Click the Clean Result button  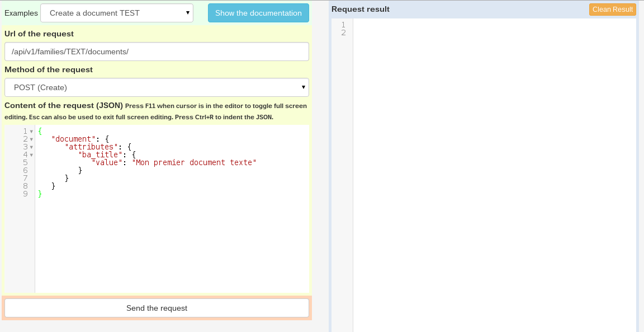(612, 10)
